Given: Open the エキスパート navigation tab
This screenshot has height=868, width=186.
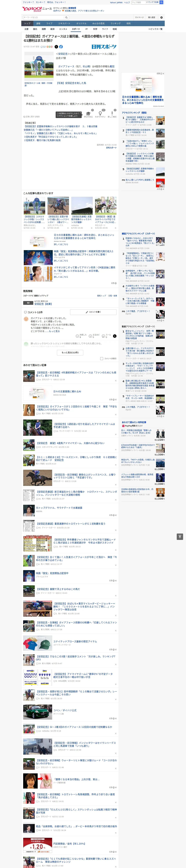Looking at the screenshot, I should 64,24.
